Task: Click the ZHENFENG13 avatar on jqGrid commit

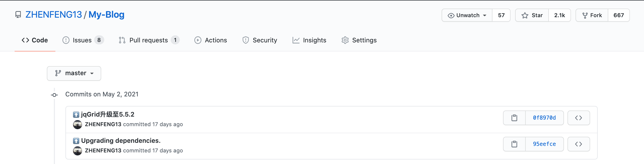Action: (78, 124)
